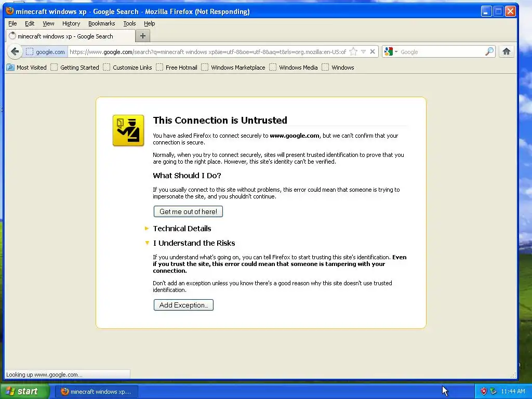Screen dimensions: 532x399
Task: Minimize the Firefox window
Action: point(486,11)
